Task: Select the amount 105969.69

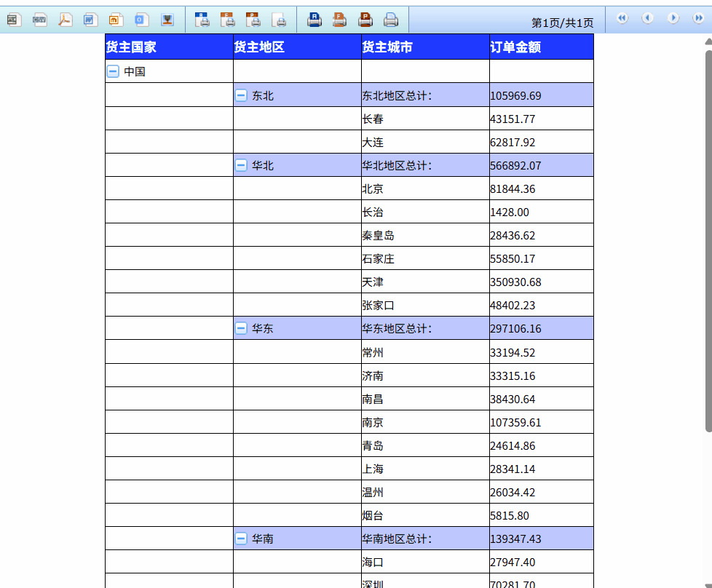Action: 541,95
